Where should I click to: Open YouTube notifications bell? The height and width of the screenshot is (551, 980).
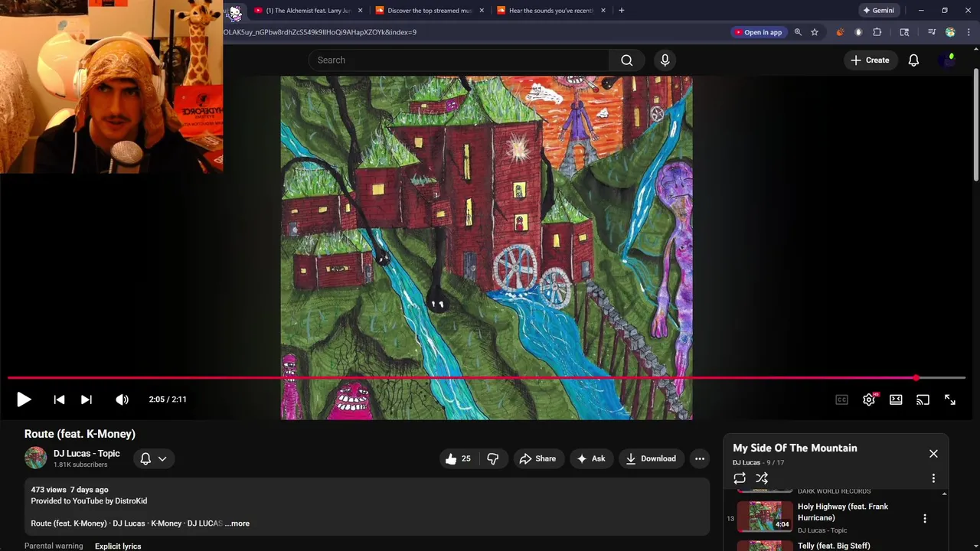[x=913, y=60]
